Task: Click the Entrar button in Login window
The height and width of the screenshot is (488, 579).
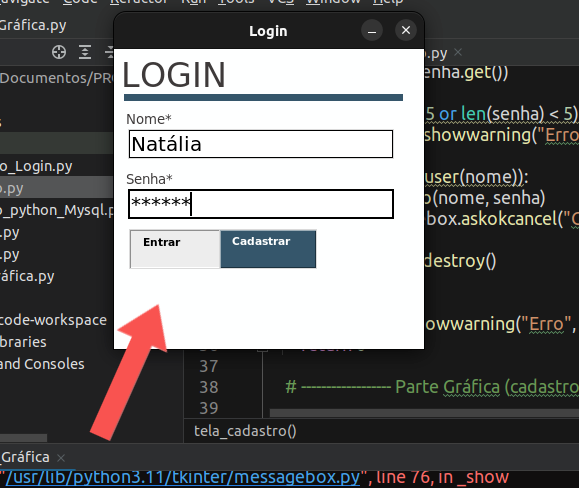Action: pos(175,249)
